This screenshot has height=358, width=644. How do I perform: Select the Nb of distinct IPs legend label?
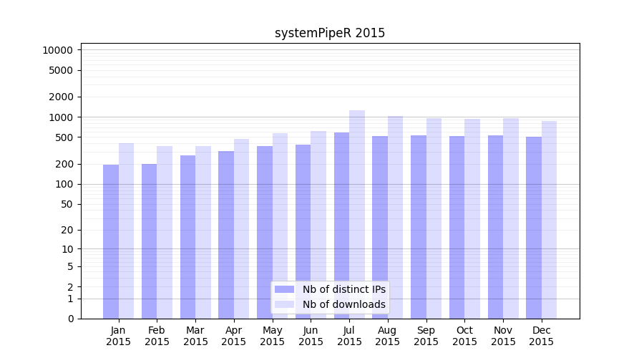343,289
